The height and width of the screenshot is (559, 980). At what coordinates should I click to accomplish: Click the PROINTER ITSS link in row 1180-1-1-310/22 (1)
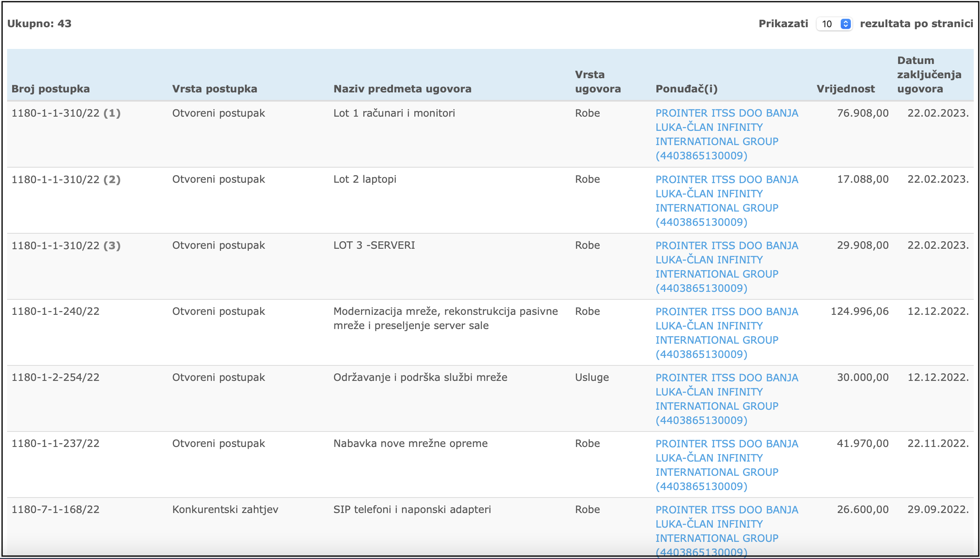pos(727,134)
